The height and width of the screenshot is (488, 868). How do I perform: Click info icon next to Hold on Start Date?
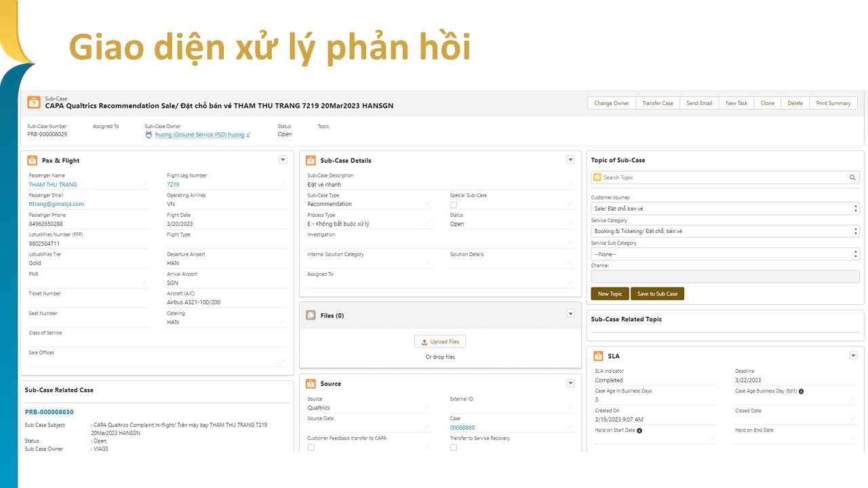pyautogui.click(x=639, y=430)
